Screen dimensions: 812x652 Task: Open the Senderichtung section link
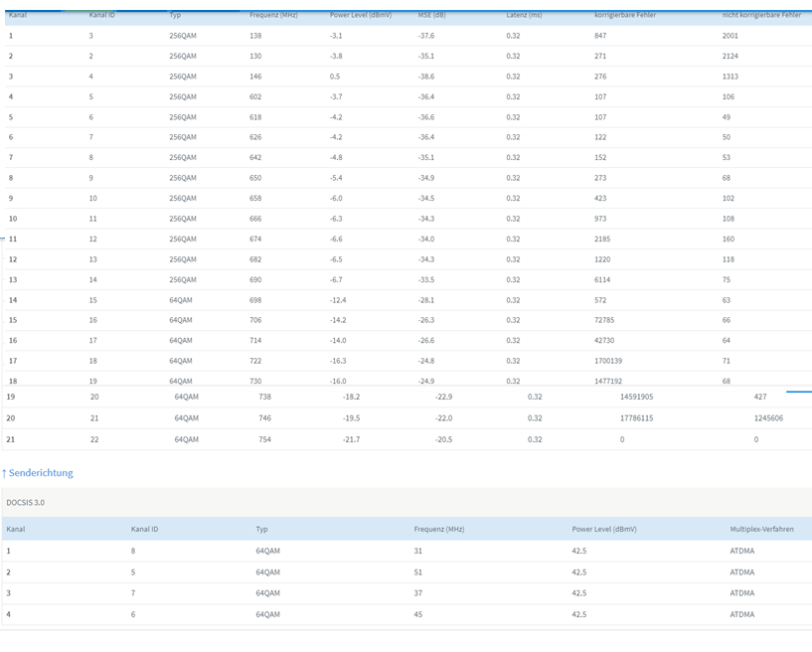point(38,473)
